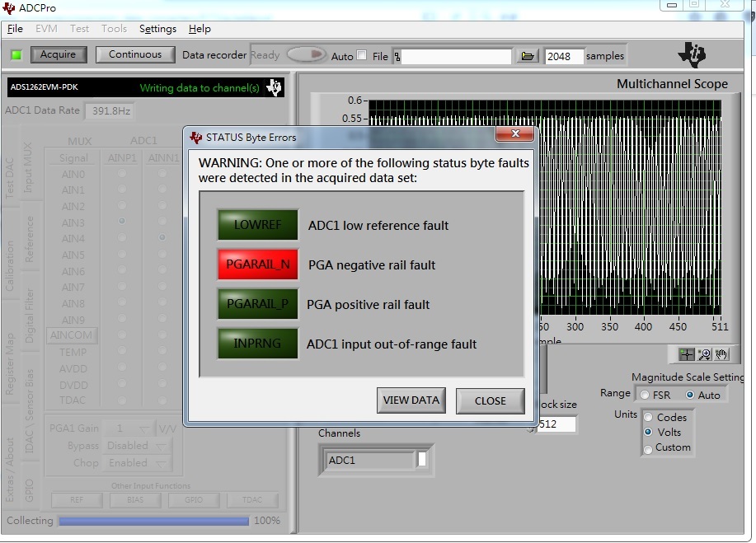Click the PGARAIL_P fault indicator
756x543 pixels.
[x=257, y=303]
